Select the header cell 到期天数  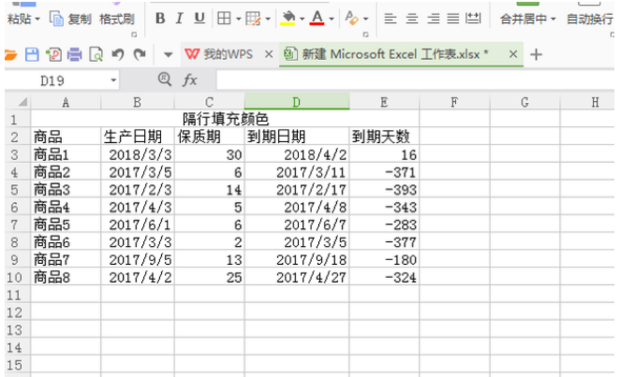pyautogui.click(x=384, y=137)
